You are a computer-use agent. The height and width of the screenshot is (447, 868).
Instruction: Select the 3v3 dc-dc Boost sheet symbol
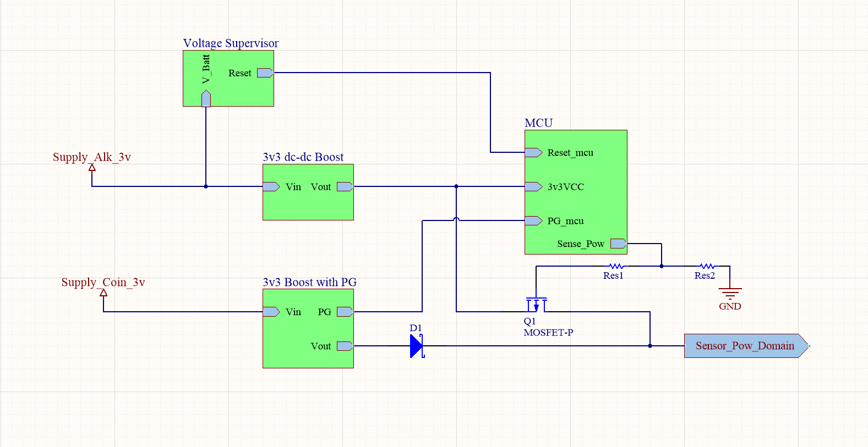[x=308, y=192]
